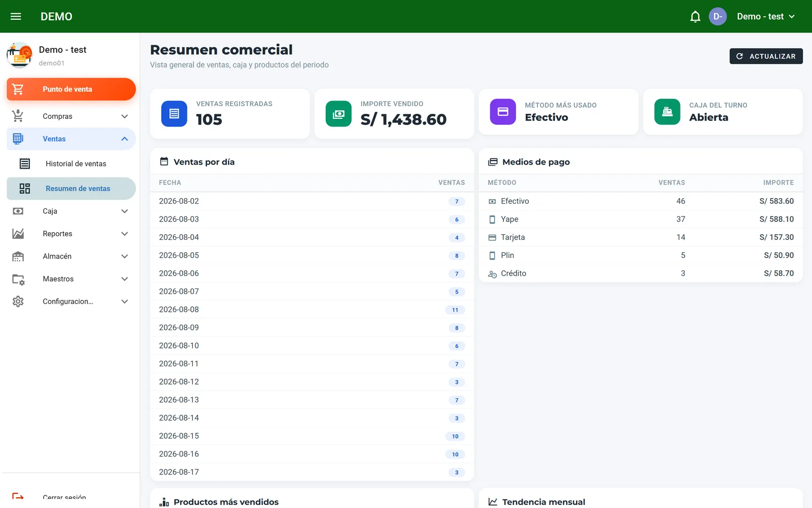This screenshot has height=508, width=812.
Task: Click the FECHA column header
Action: tap(170, 183)
